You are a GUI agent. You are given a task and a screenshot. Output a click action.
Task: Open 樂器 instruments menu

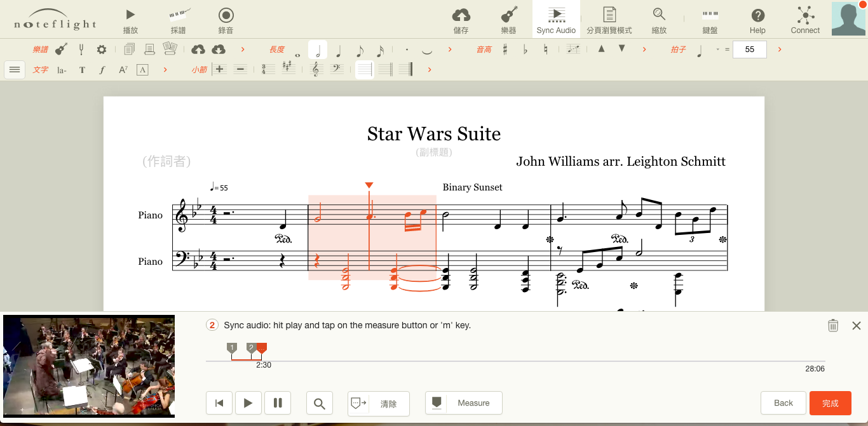[508, 20]
